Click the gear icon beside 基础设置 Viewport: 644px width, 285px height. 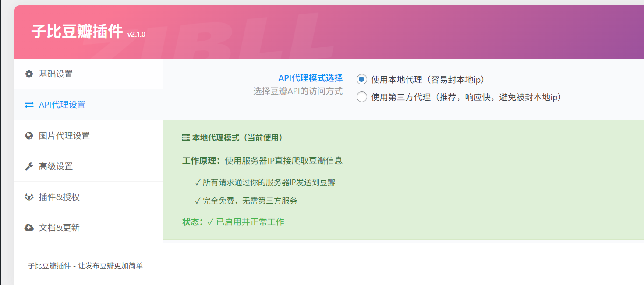click(x=28, y=74)
